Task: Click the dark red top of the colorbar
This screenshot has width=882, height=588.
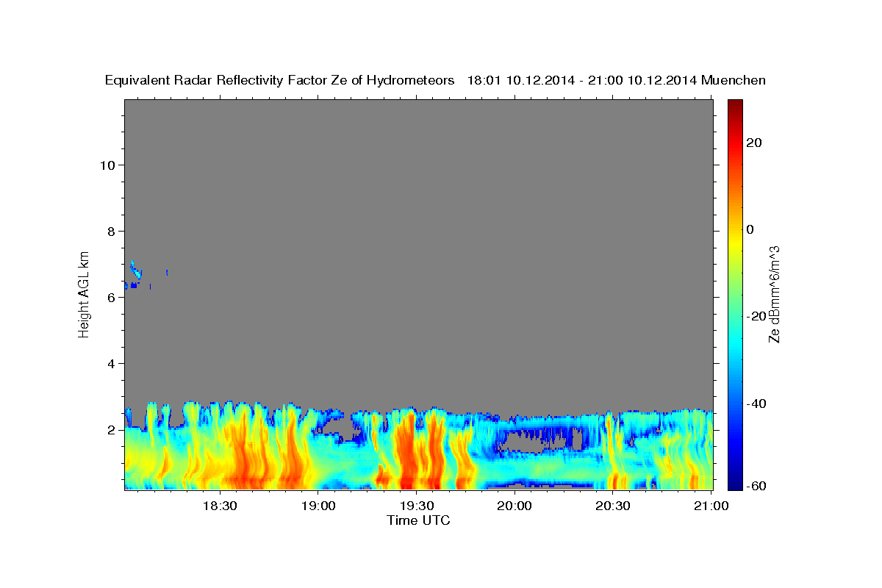Action: click(735, 107)
